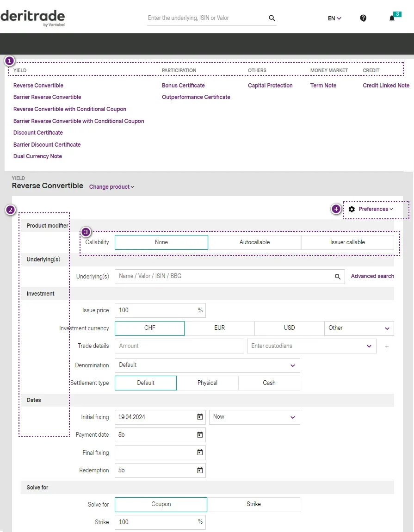Open the Redemption calendar picker
Screen dimensions: 414x532
coord(200,470)
